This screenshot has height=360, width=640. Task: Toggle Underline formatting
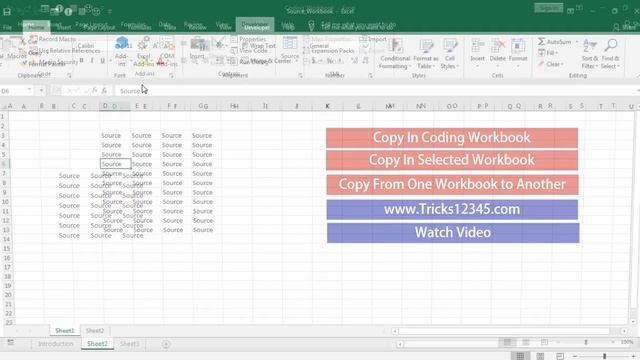coord(102,61)
